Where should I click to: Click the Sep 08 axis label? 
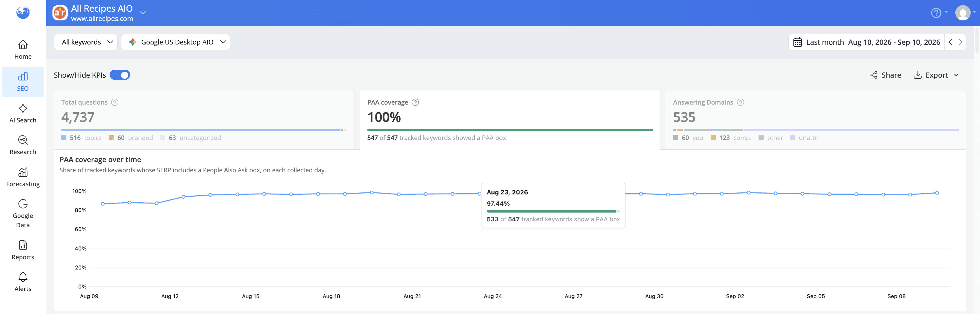coord(896,296)
